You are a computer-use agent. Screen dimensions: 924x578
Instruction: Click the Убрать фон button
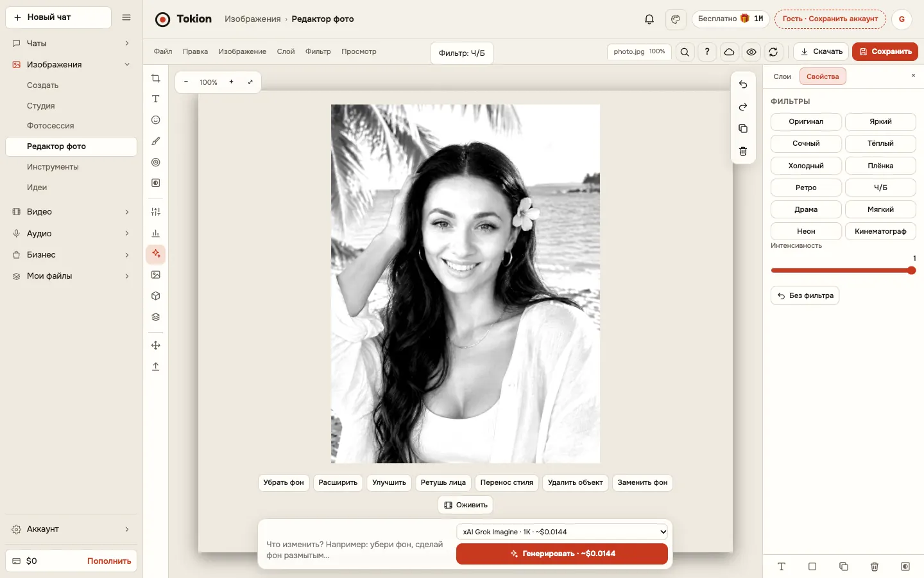(x=284, y=482)
